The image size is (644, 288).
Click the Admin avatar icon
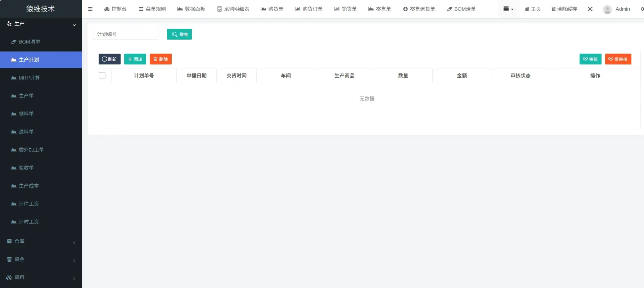tap(607, 9)
